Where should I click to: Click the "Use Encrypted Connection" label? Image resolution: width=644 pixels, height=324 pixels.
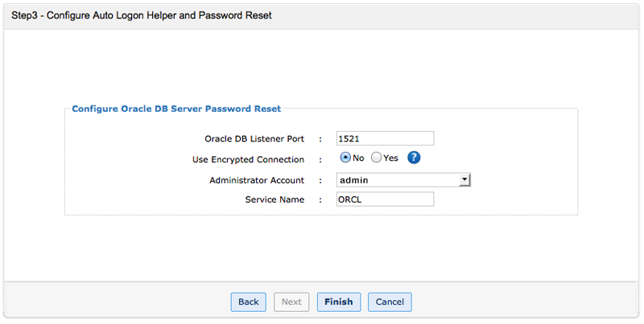254,159
